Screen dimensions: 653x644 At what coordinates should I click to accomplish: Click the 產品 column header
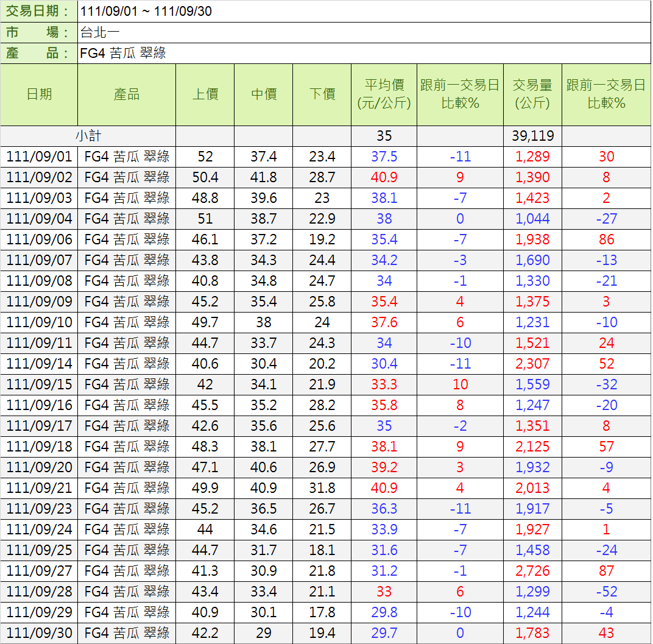[x=127, y=94]
